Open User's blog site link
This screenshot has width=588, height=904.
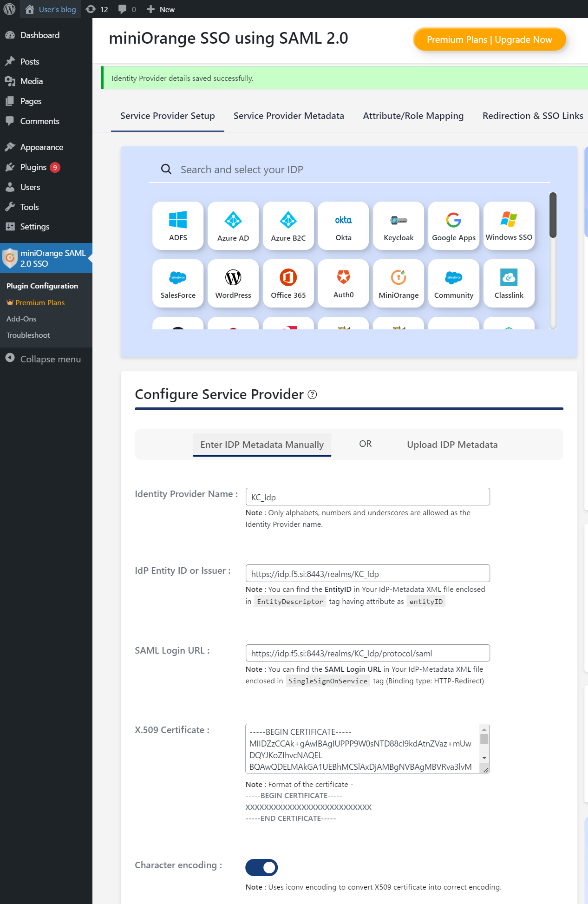[51, 9]
